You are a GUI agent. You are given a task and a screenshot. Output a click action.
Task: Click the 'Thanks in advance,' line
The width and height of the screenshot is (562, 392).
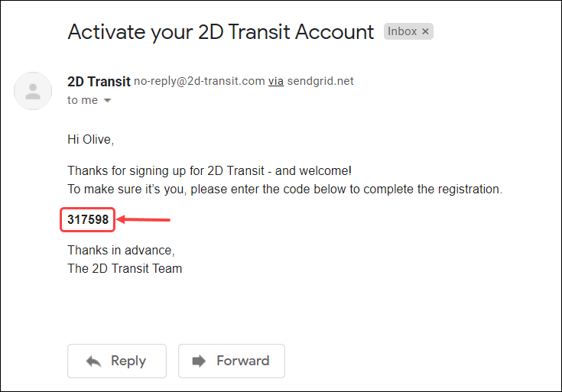click(121, 250)
